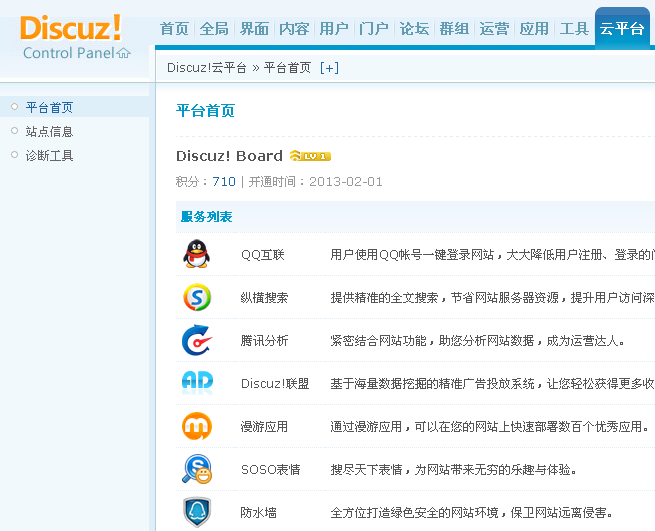The height and width of the screenshot is (531, 655).
Task: Click the 腾讯分析 blue arrow icon
Action: pyautogui.click(x=197, y=340)
